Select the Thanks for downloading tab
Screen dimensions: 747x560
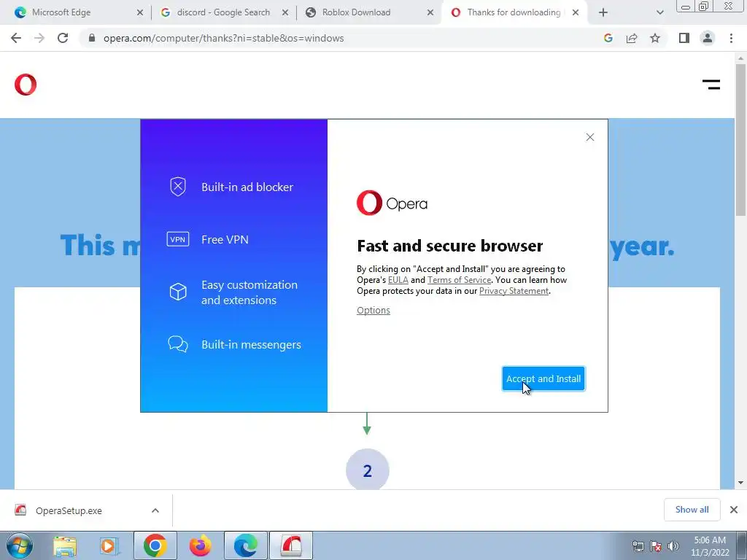[x=514, y=12]
